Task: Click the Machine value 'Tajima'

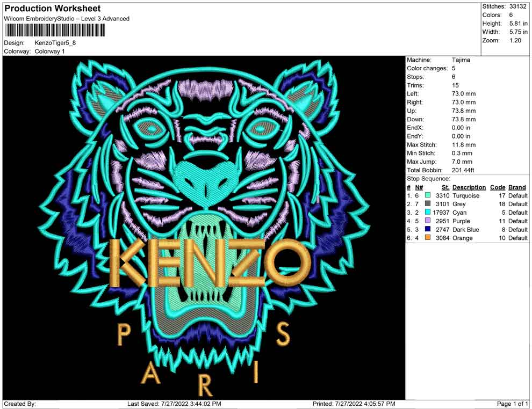Action: [x=461, y=60]
